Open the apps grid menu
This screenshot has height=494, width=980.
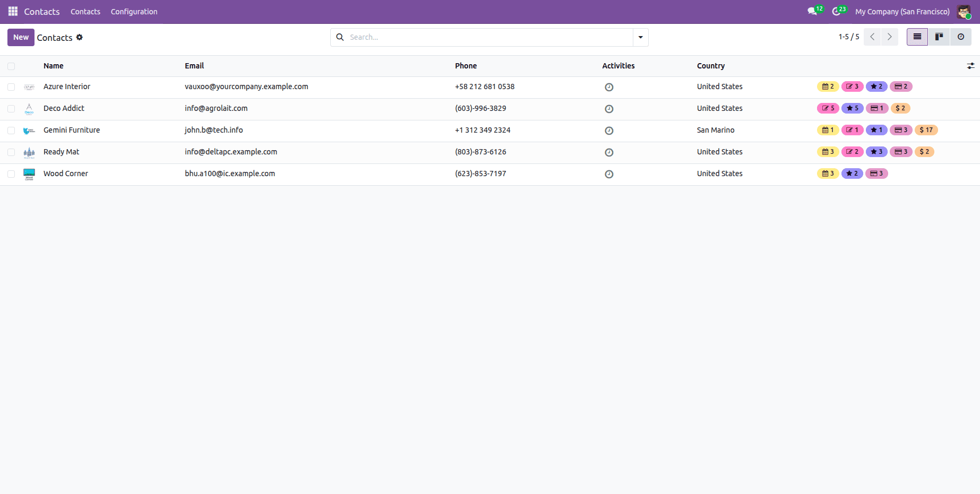tap(12, 11)
